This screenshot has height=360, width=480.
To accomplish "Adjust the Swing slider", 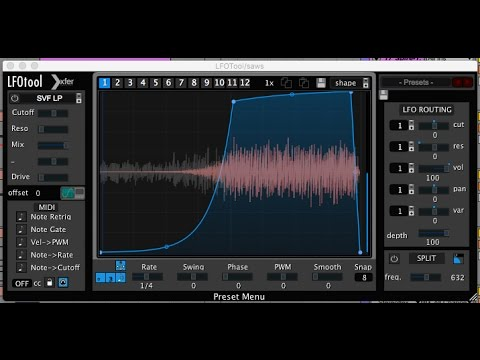I will (x=193, y=277).
